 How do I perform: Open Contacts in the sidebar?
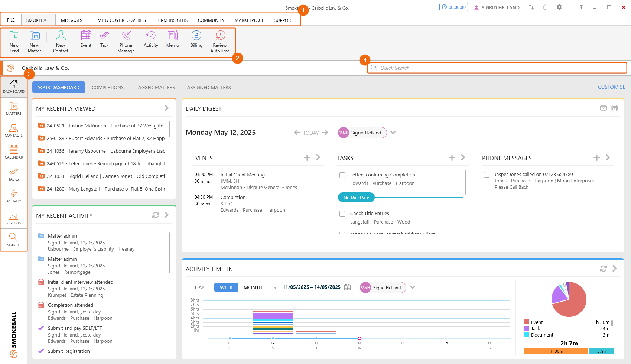14,130
